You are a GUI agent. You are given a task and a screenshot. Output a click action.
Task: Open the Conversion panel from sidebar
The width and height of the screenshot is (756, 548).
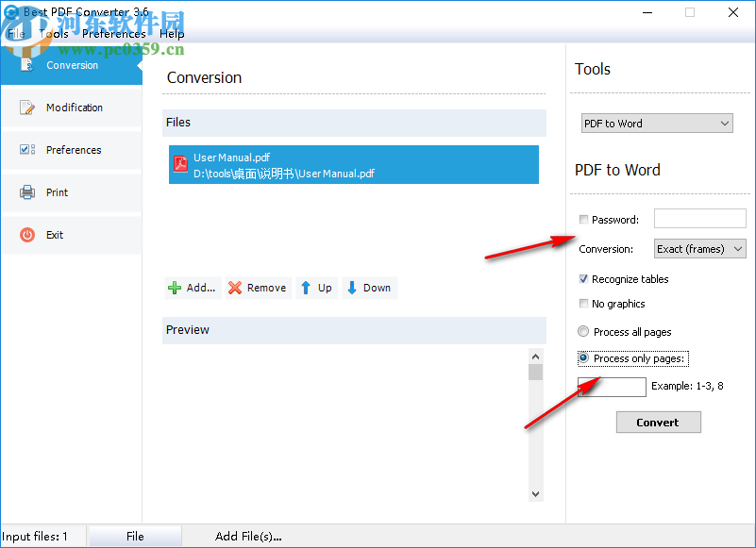coord(72,65)
